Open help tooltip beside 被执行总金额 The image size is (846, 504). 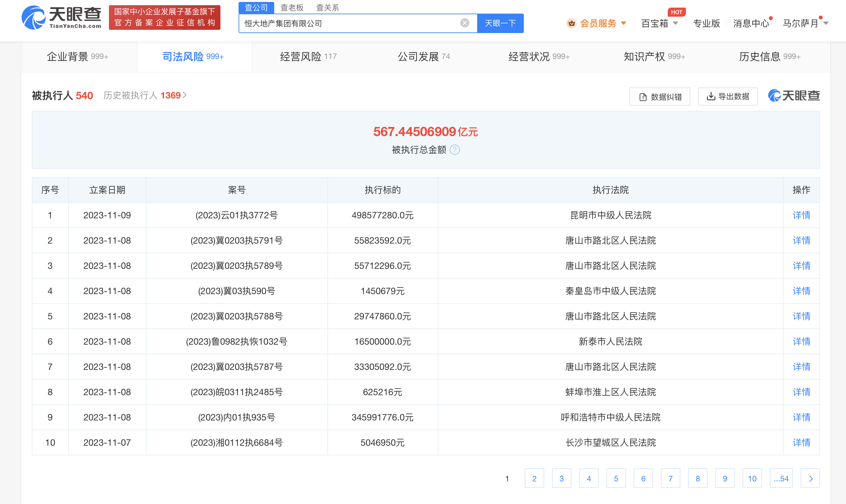[455, 149]
